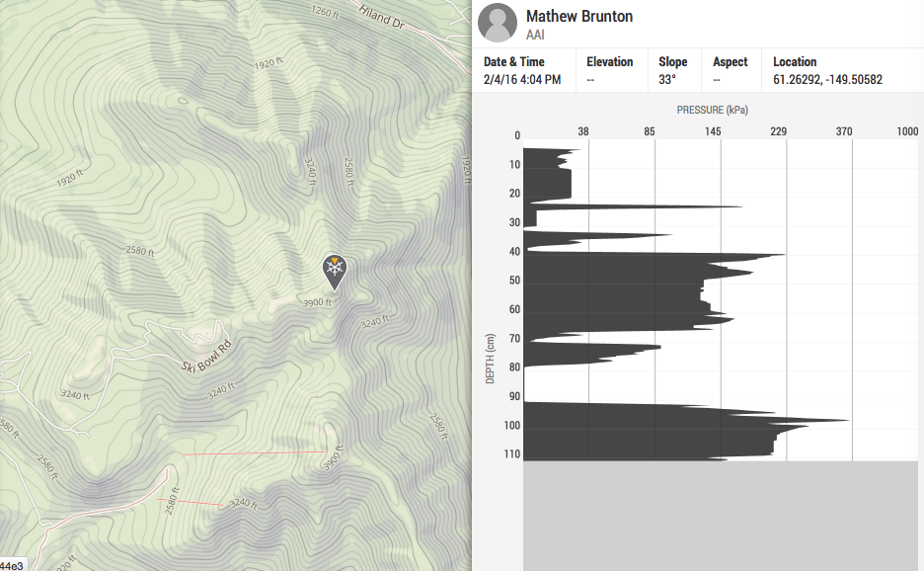Click the DEPTH (cm) axis title

tap(490, 359)
